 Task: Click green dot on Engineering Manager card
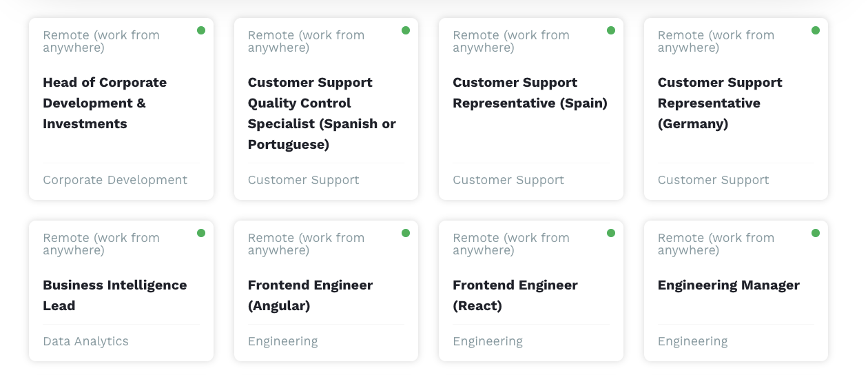816,233
